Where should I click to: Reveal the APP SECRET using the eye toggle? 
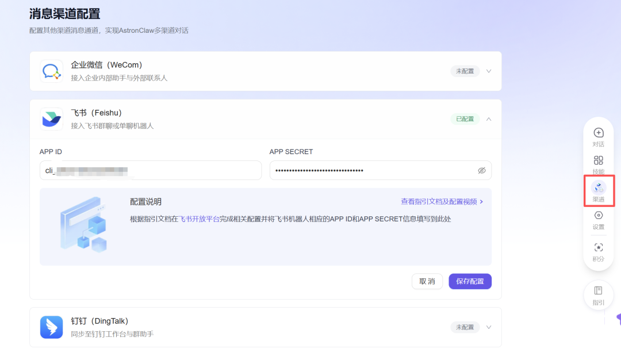(481, 170)
